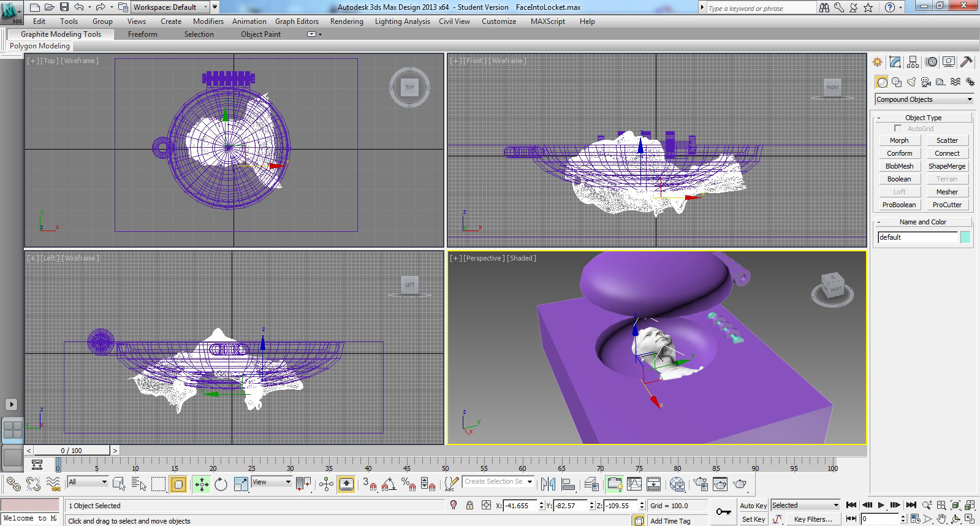Click the Render Production teapot icon
Viewport: 980px width, 526px height.
[x=740, y=484]
